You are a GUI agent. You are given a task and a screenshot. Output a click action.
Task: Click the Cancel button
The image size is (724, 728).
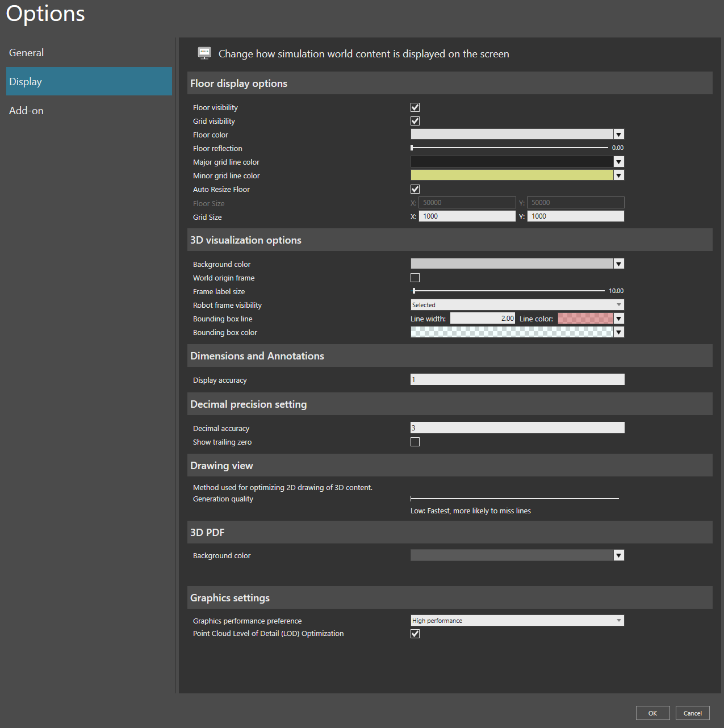pos(693,713)
